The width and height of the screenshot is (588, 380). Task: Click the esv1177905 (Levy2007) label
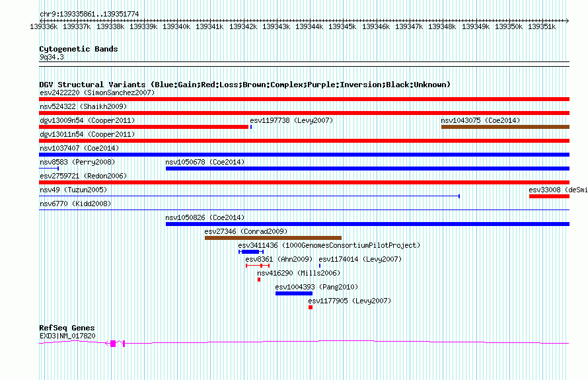pos(349,301)
